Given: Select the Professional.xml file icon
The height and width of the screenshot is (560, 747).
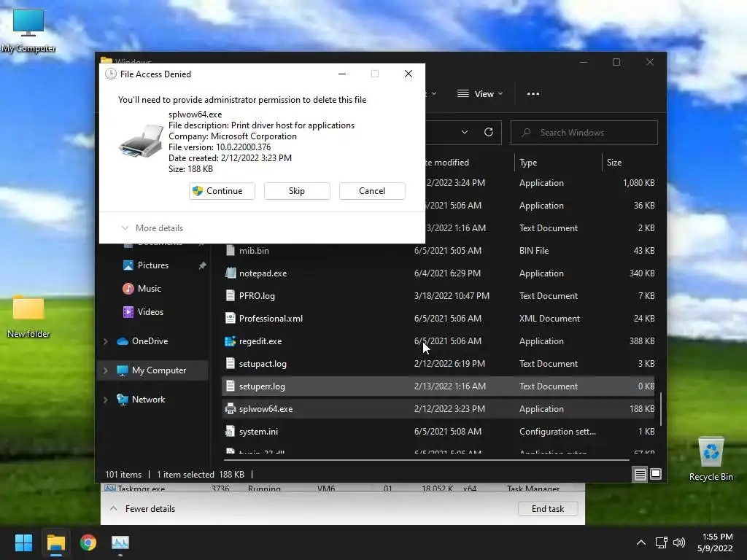Looking at the screenshot, I should pyautogui.click(x=231, y=319).
